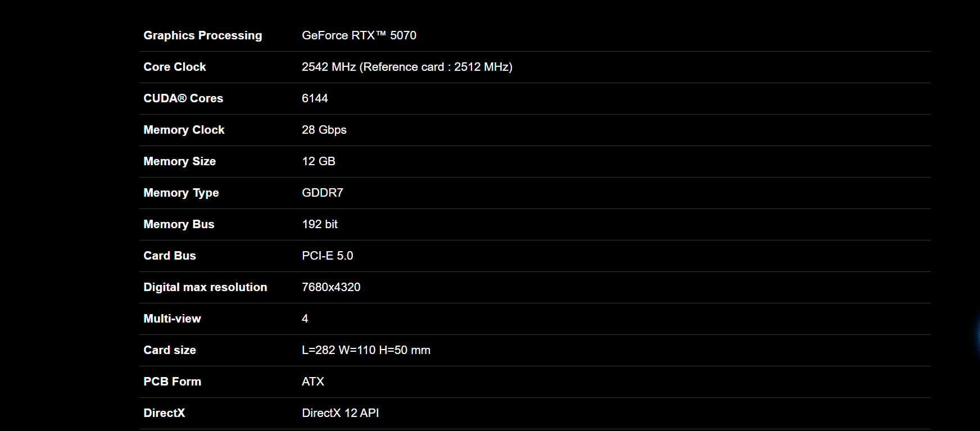The height and width of the screenshot is (431, 980).
Task: Select the 'DirectX' label
Action: click(164, 413)
